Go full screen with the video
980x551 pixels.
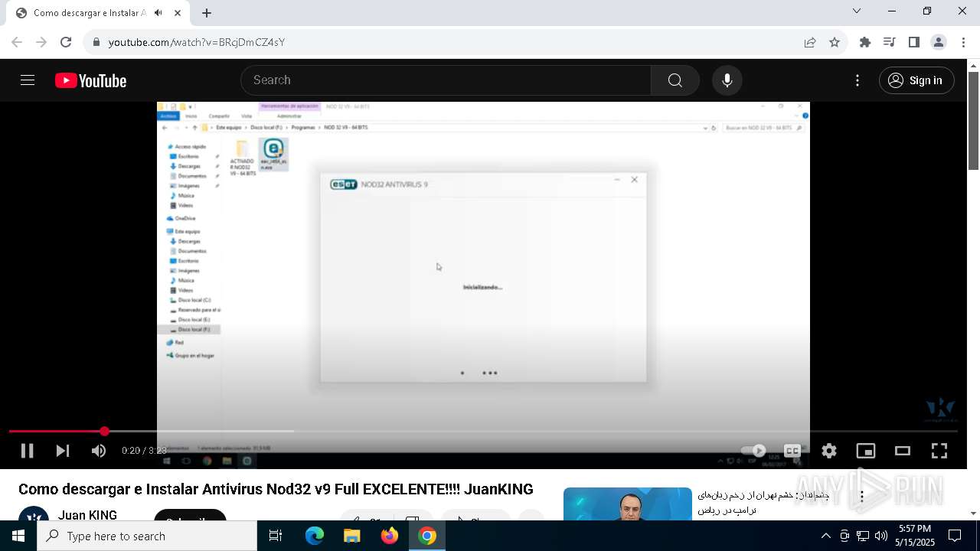(x=939, y=451)
